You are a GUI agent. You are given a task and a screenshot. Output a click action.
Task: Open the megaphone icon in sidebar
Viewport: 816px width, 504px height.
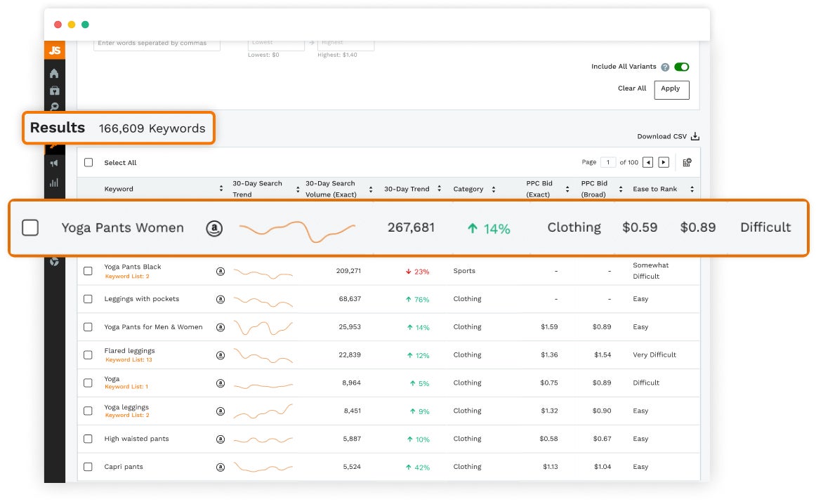tap(55, 164)
